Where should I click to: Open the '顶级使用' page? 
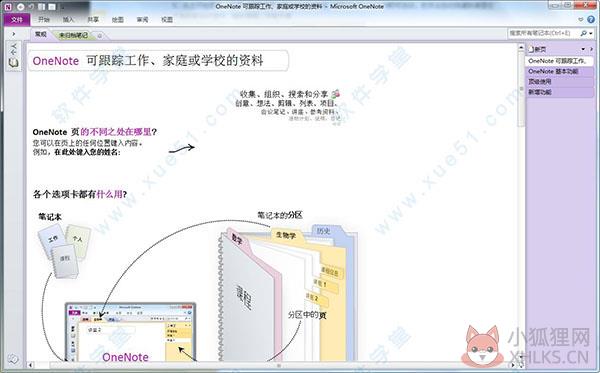[x=559, y=81]
